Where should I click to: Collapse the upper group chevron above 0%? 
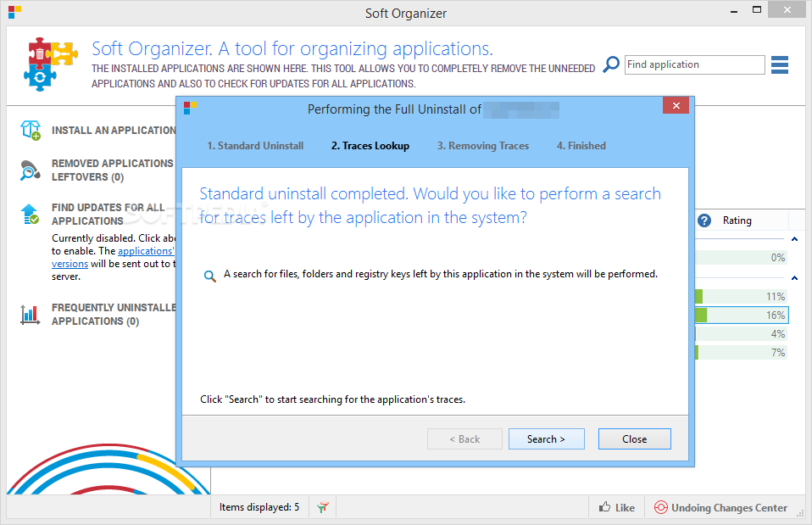(794, 239)
